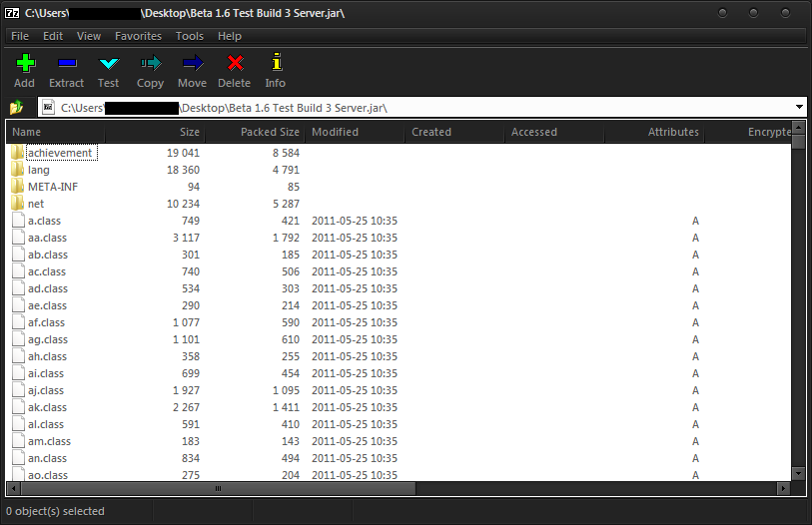Screen dimensions: 812x525
Task: Go up one folder level icon
Action: (x=17, y=107)
